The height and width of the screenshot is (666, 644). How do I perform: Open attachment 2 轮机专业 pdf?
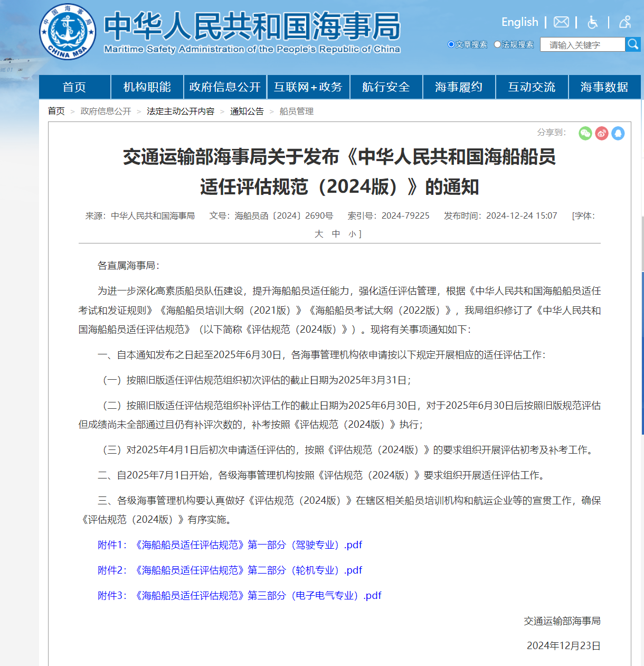[x=230, y=570]
